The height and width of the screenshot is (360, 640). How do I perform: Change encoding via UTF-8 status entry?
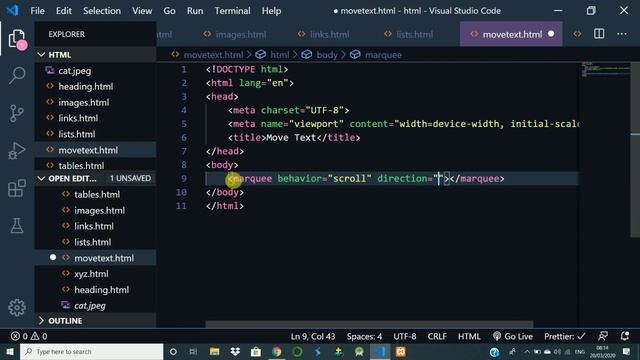405,336
